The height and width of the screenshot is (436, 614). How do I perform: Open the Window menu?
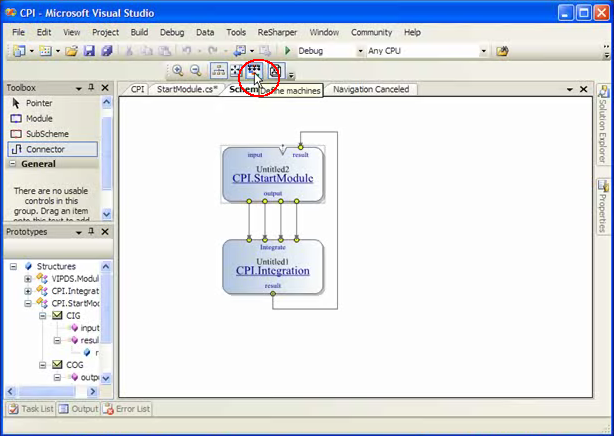coord(324,33)
